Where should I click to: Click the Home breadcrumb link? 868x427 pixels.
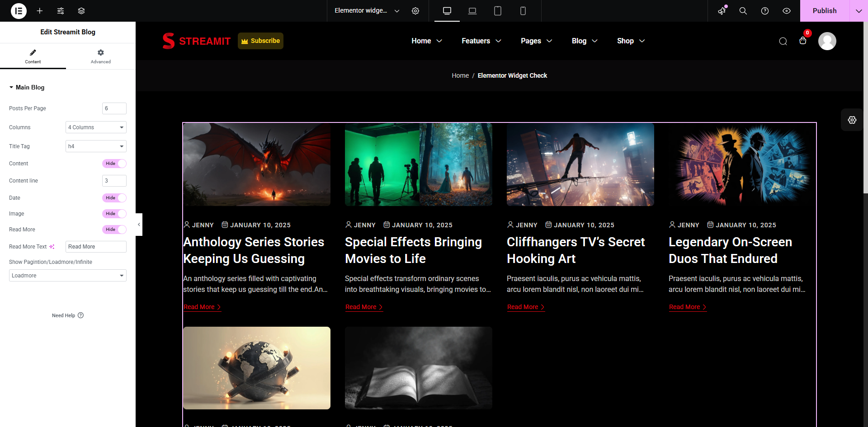coord(460,75)
